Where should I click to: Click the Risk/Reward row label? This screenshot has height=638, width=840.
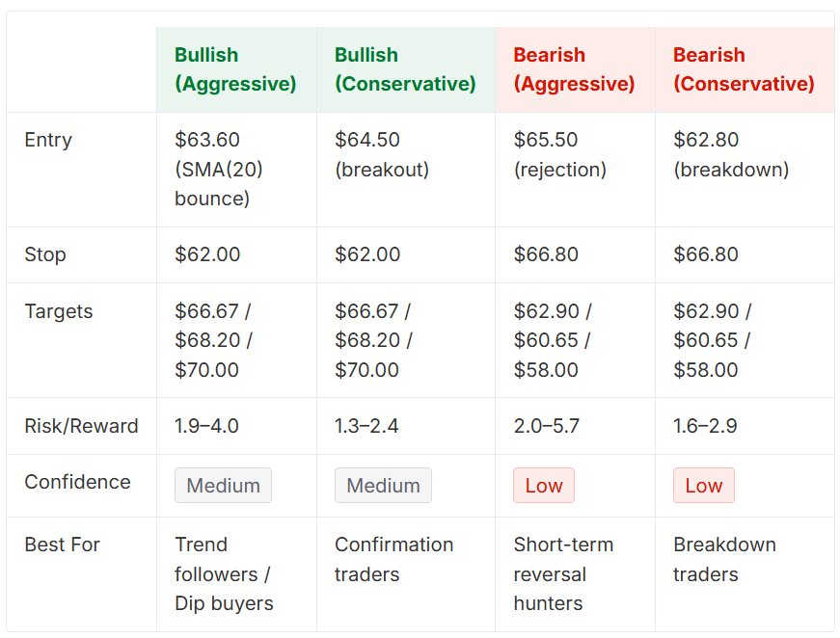point(81,426)
